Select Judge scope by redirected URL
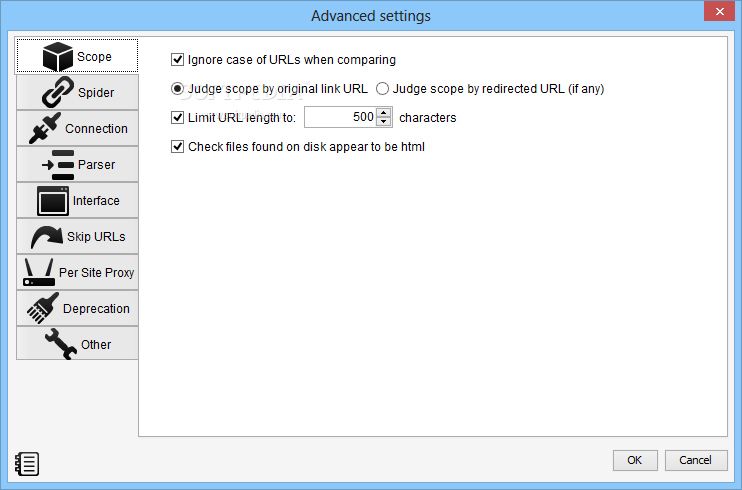 coord(382,89)
